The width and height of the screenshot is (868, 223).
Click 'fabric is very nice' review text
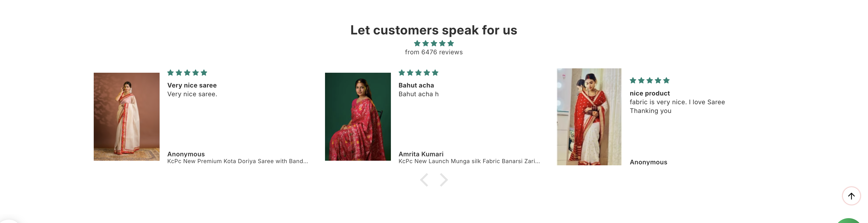click(x=677, y=106)
